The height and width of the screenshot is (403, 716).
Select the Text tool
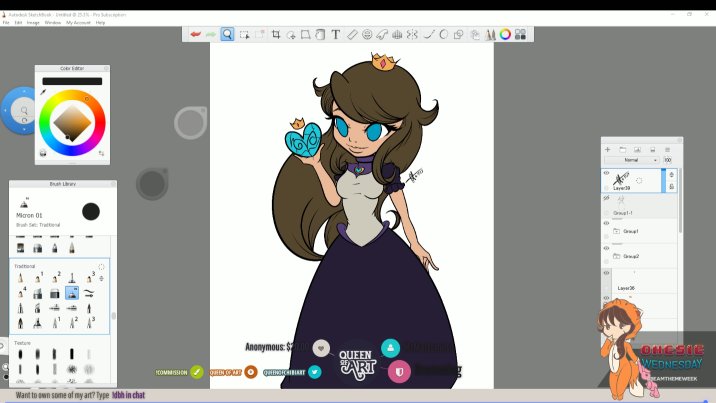pyautogui.click(x=336, y=34)
